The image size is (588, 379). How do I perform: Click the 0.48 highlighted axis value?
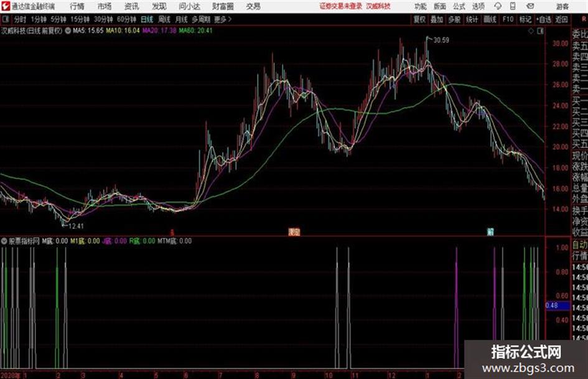click(x=558, y=306)
